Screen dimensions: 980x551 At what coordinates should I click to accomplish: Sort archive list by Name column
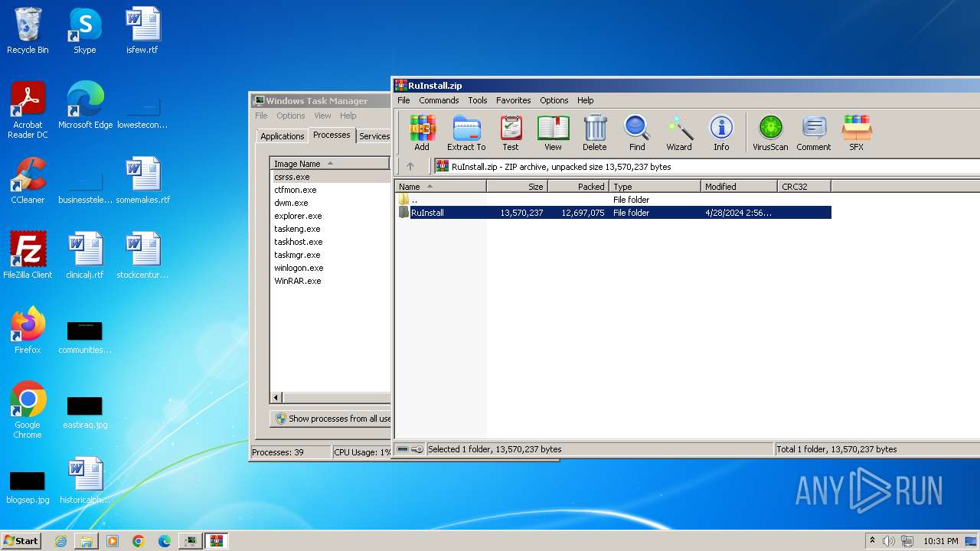click(x=440, y=187)
